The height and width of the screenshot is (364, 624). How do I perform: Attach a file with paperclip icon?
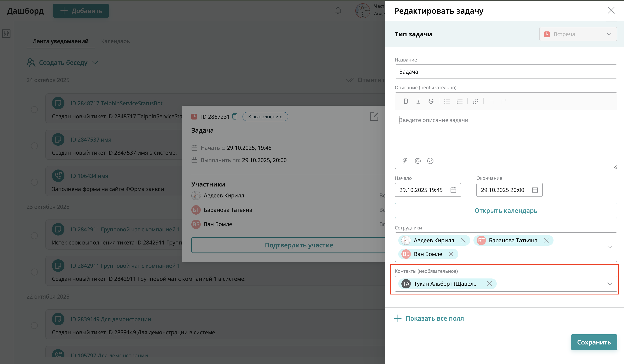405,161
